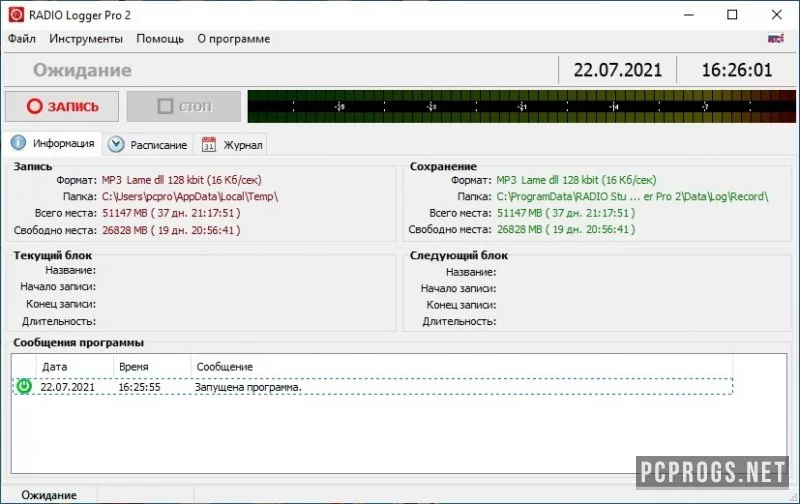Open the Файл menu
800x504 pixels.
point(21,39)
